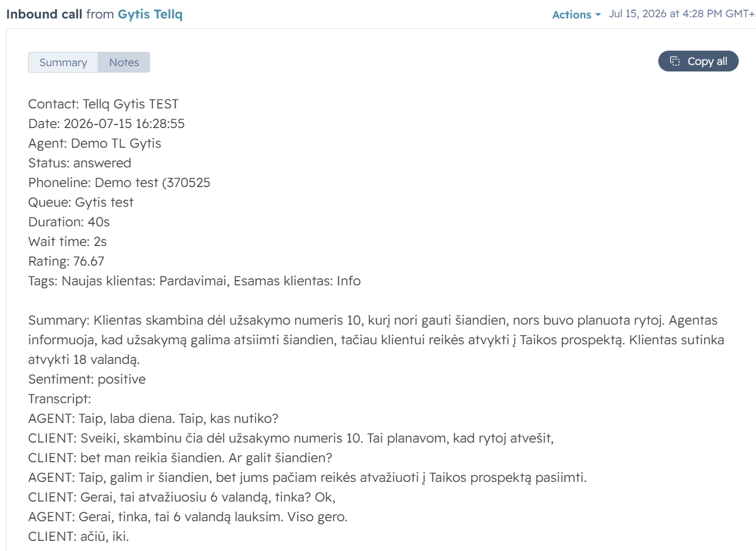The height and width of the screenshot is (551, 756).
Task: Click the Status: answered line
Action: 80,163
